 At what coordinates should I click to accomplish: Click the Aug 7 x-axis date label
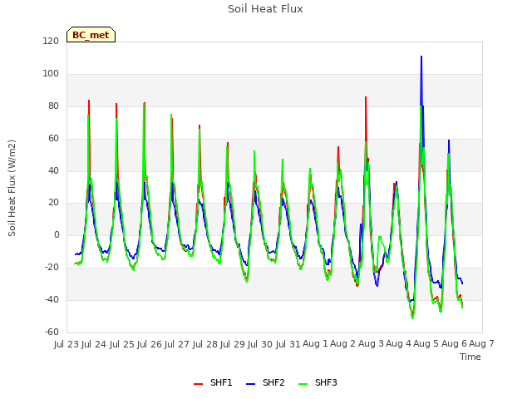pos(481,344)
